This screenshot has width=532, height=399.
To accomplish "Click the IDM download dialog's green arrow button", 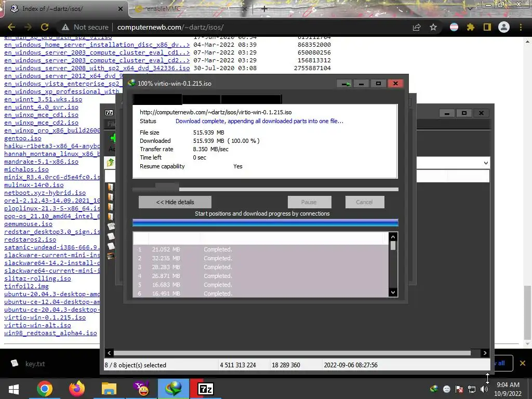I will [x=345, y=84].
